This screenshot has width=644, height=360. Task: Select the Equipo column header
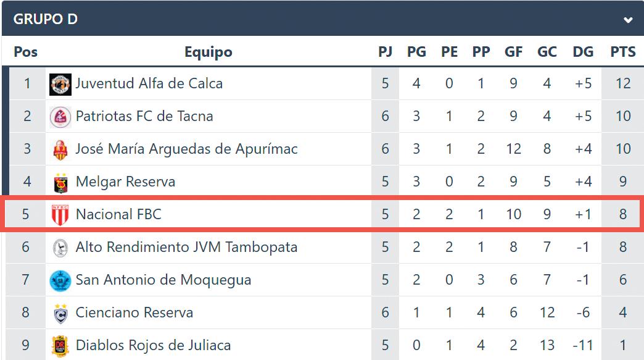coord(208,52)
